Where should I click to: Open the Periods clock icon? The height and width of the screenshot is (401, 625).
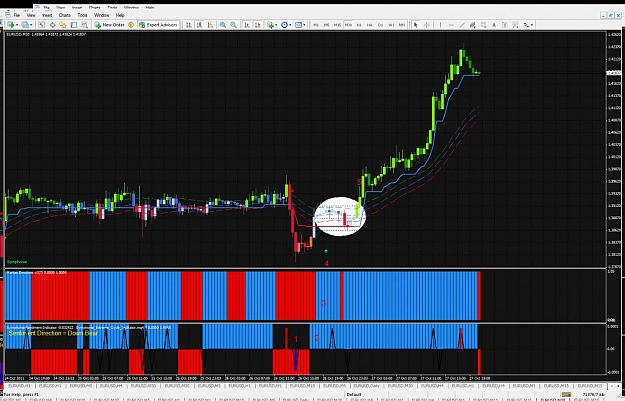[284, 25]
